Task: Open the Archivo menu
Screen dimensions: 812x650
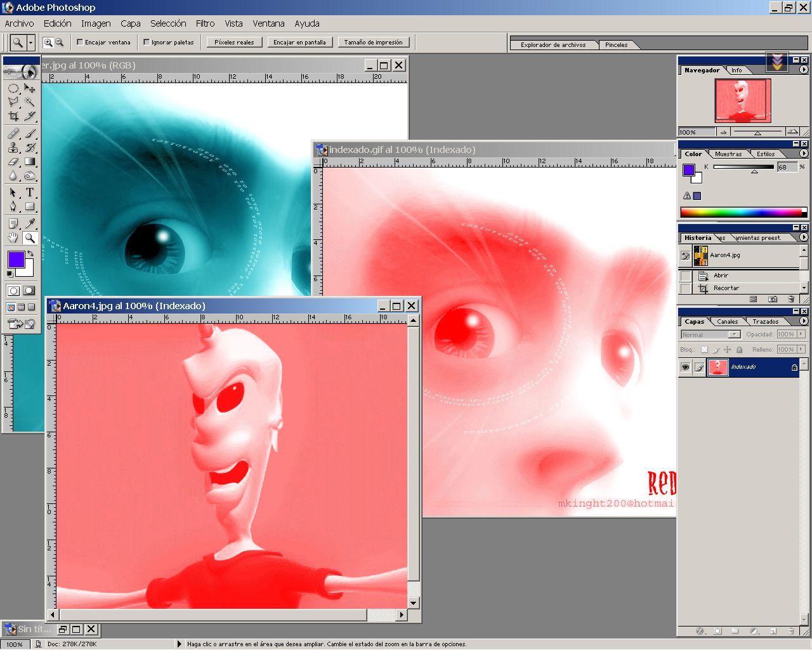Action: pos(20,23)
